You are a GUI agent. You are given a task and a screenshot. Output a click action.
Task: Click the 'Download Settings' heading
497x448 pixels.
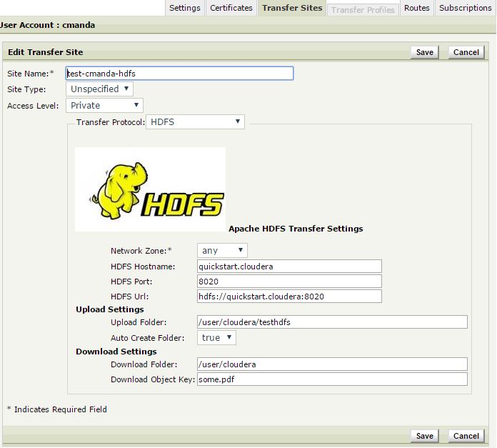(116, 352)
